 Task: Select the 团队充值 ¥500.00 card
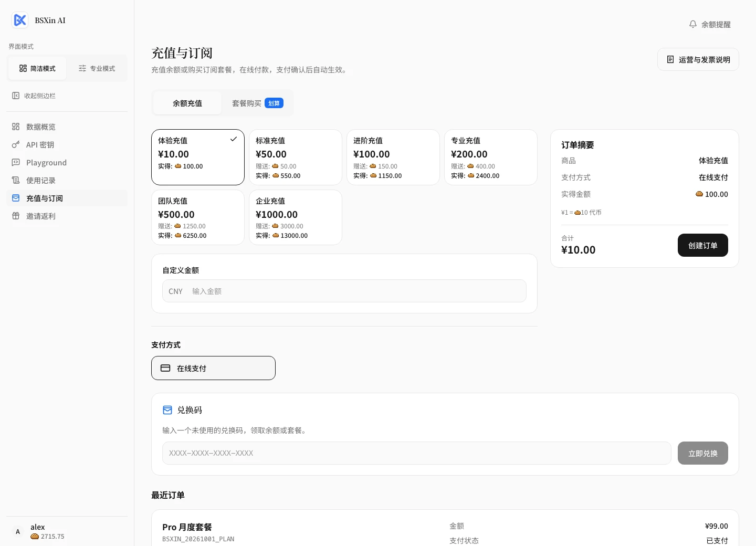click(x=198, y=217)
